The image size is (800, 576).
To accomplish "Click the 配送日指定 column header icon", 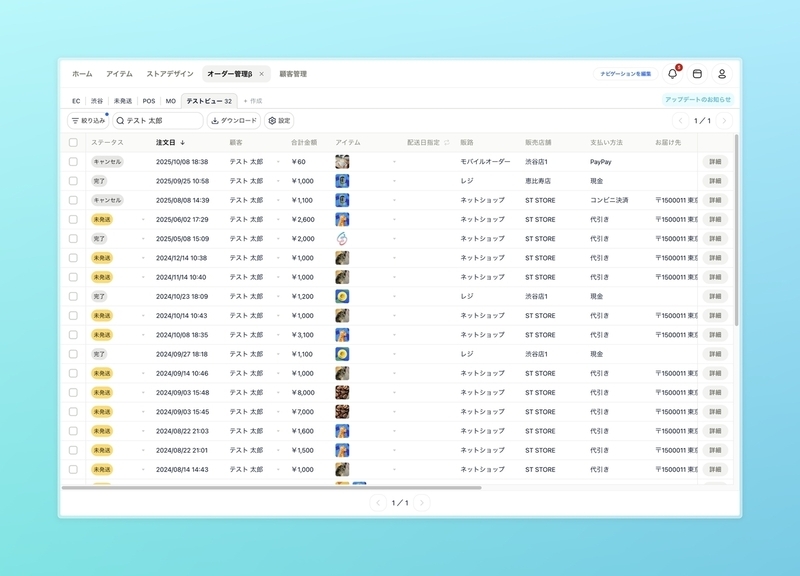I will coord(446,143).
